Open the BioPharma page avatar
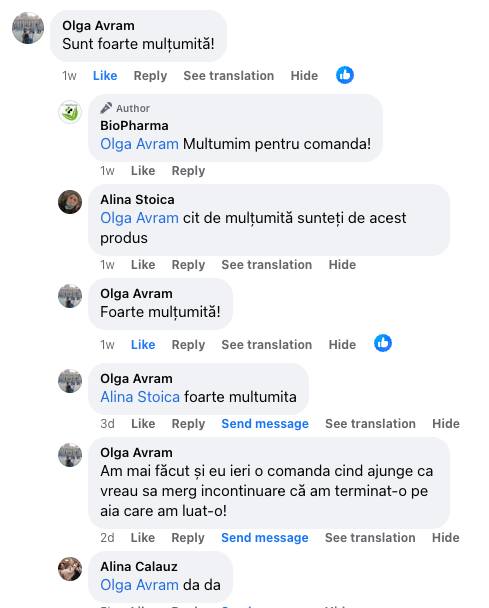This screenshot has width=489, height=608. (x=70, y=112)
